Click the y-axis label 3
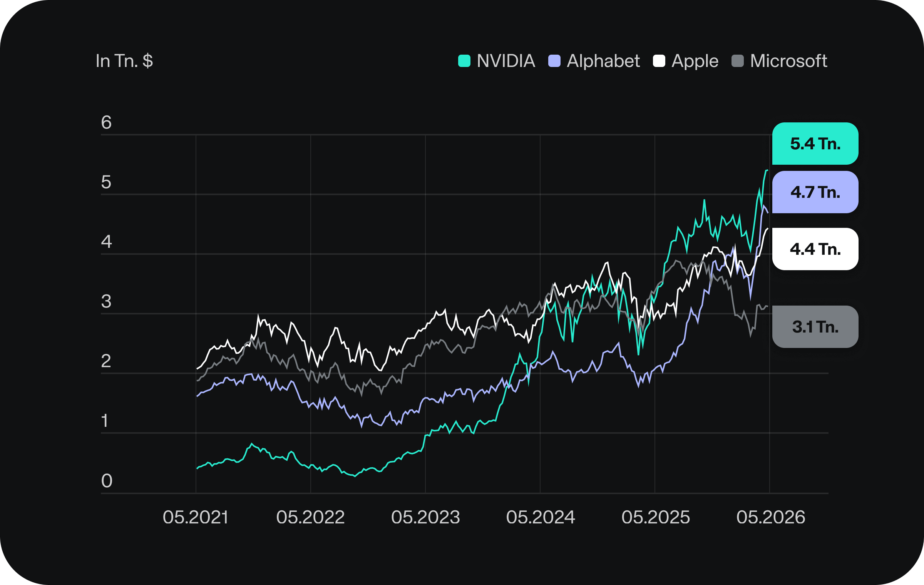924x585 pixels. tap(106, 301)
